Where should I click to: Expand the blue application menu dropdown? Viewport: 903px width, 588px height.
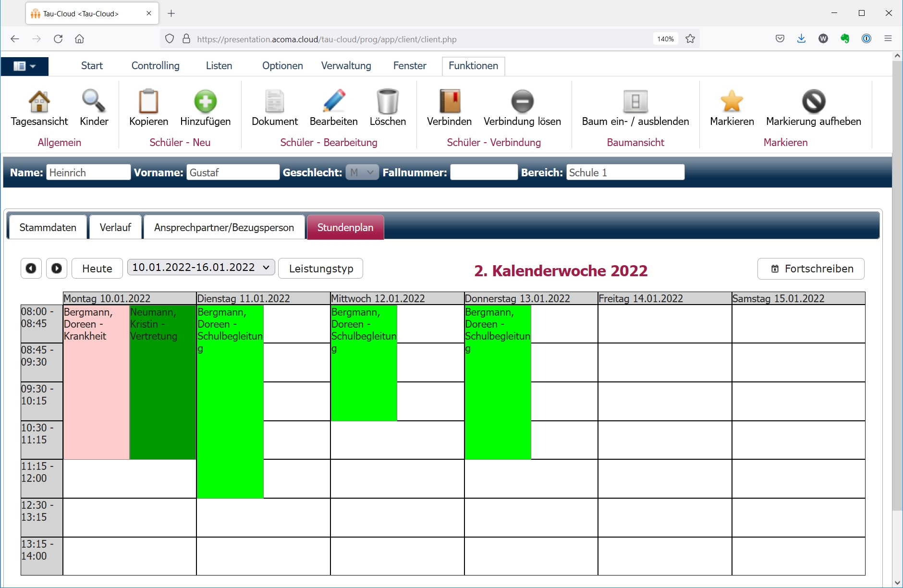click(24, 66)
